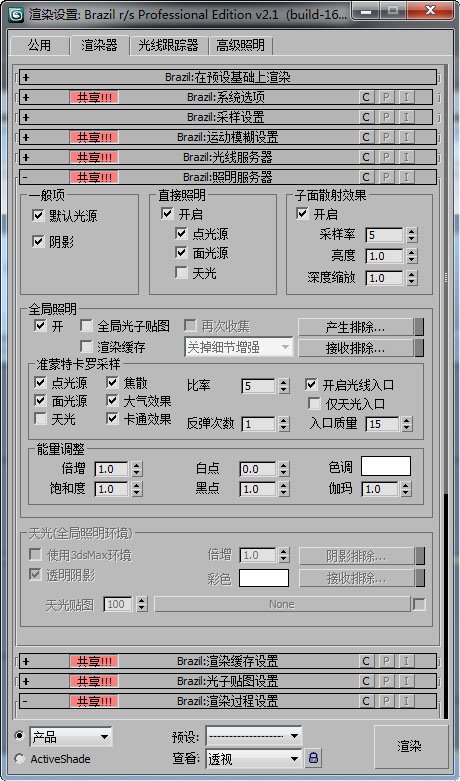
Task: Click the C button on 渲染缓存设置 rollout
Action: (366, 661)
